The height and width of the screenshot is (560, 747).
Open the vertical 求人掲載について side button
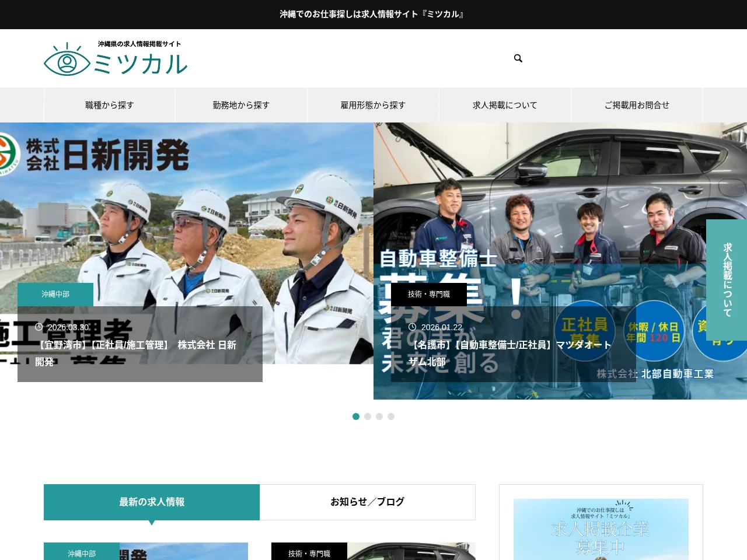coord(727,280)
